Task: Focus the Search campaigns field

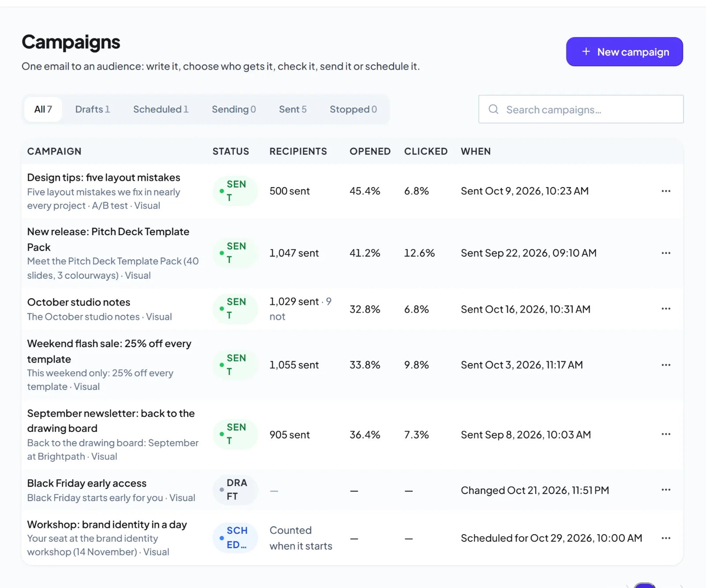Action: click(581, 109)
